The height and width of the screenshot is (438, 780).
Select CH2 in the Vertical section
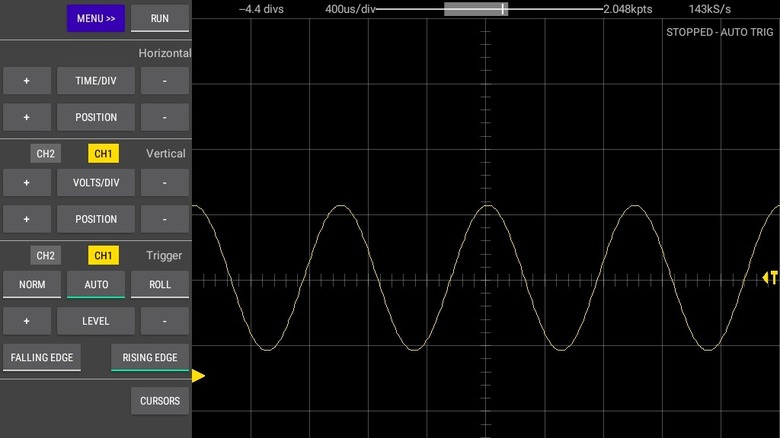click(46, 154)
